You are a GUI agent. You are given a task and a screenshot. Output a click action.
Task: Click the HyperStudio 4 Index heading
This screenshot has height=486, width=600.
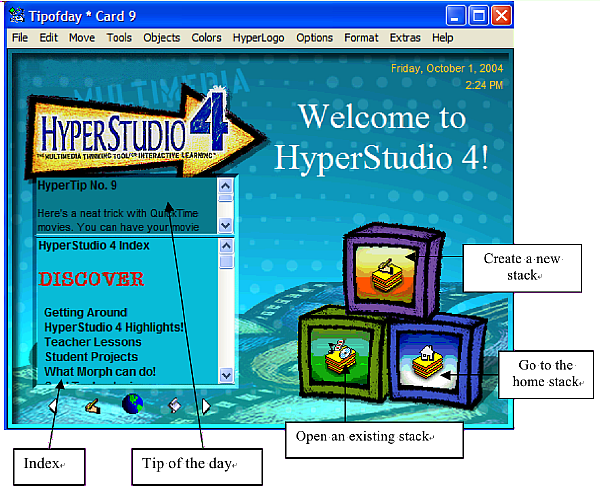tap(94, 245)
